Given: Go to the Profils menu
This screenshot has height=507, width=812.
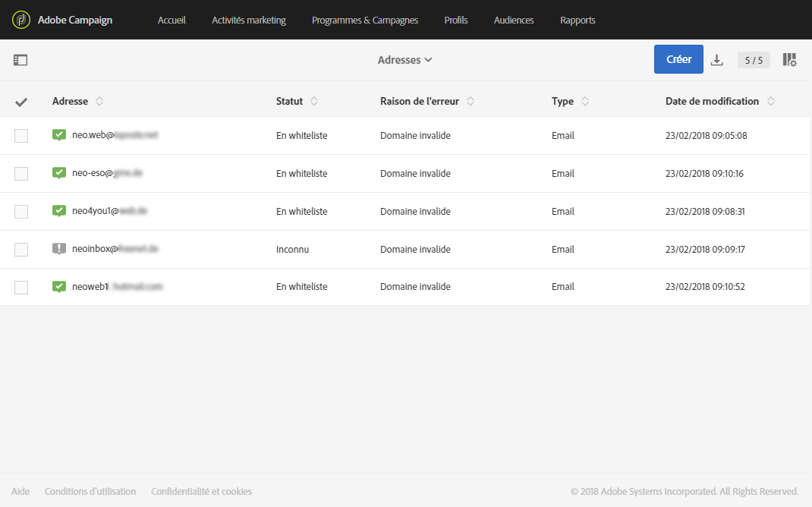Looking at the screenshot, I should click(x=456, y=20).
